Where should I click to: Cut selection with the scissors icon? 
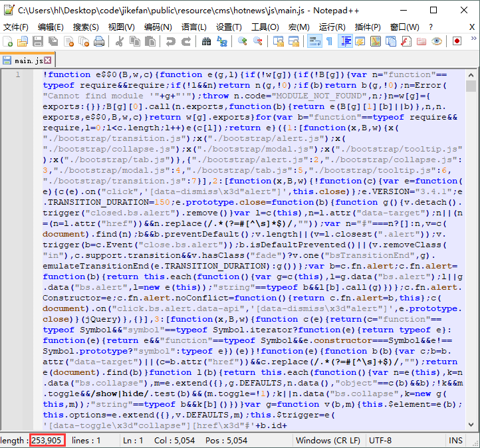pos(120,41)
